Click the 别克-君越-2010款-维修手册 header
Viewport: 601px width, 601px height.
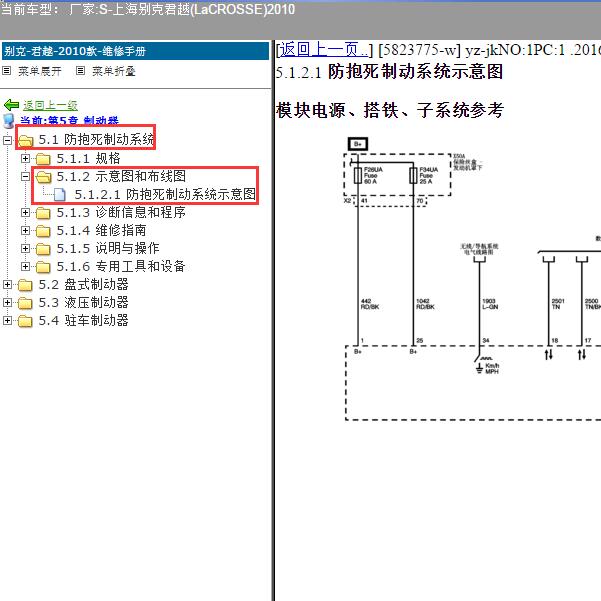[135, 51]
